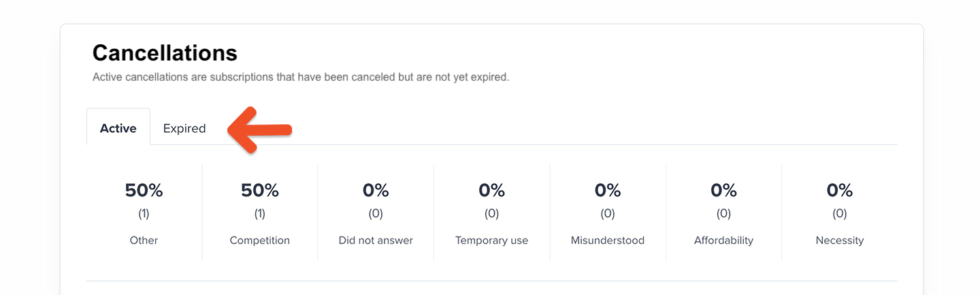Click the Necessity reason label
The image size is (980, 295).
840,241
